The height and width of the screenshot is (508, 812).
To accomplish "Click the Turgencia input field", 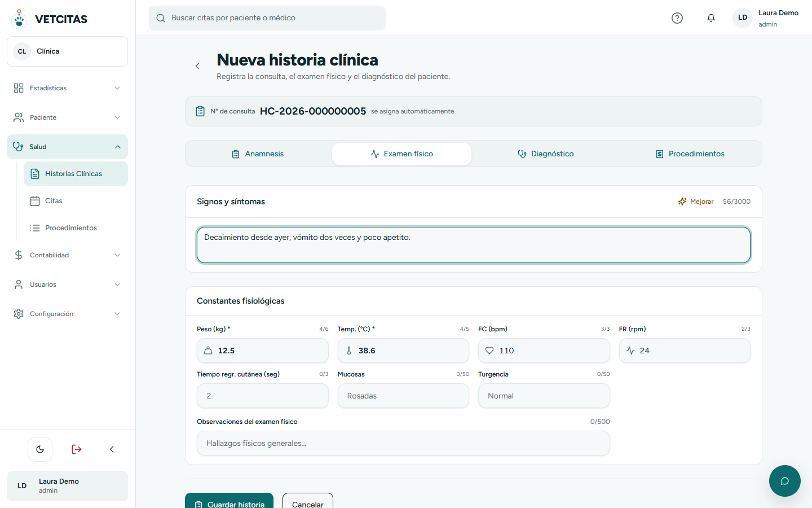I will 544,396.
